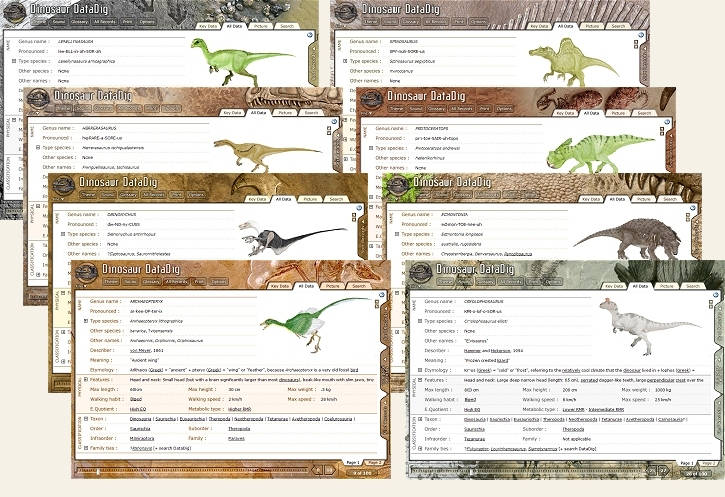Click blue globe icon in Herrerasaurus window
The image size is (725, 497).
[x=334, y=122]
